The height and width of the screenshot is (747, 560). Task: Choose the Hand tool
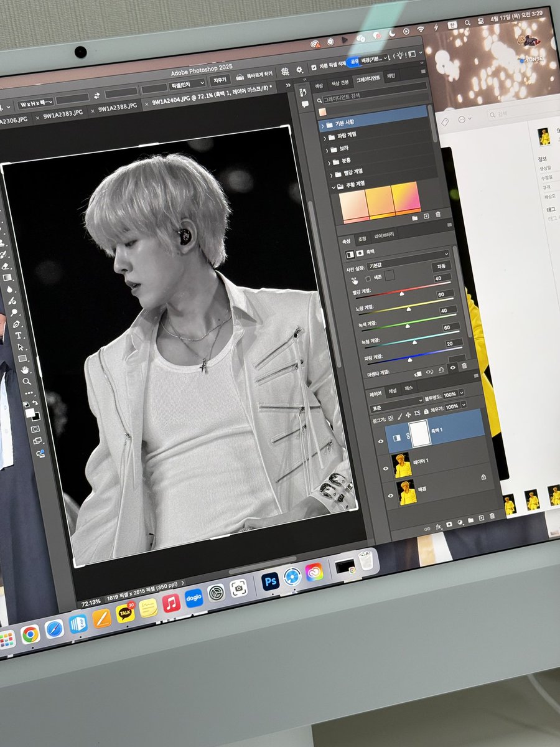25,370
